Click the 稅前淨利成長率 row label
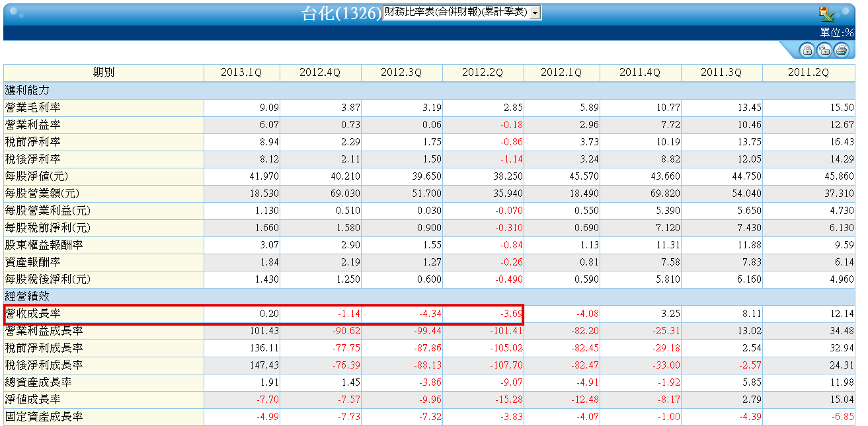Screen dimensions: 868x426 [x=44, y=348]
